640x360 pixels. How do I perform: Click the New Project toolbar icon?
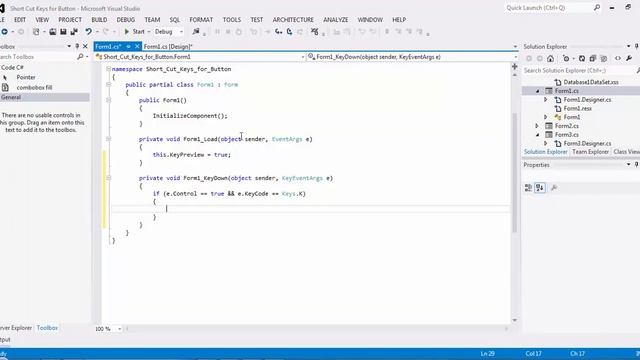point(36,32)
